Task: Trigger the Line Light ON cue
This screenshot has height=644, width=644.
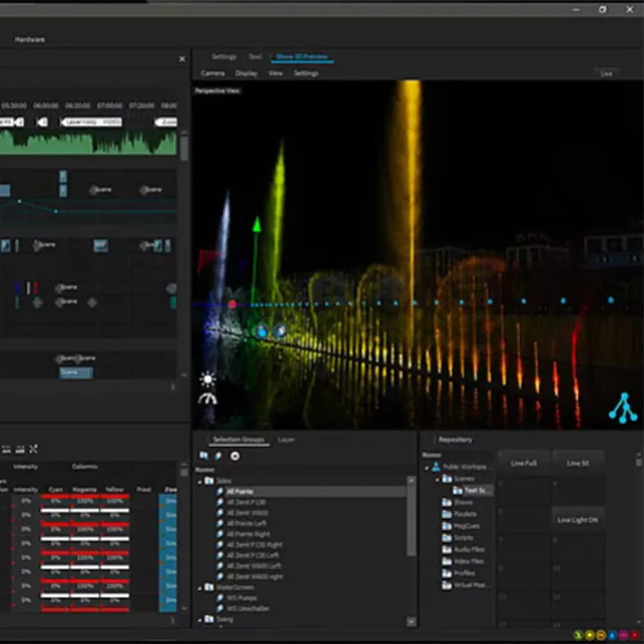Action: (578, 519)
